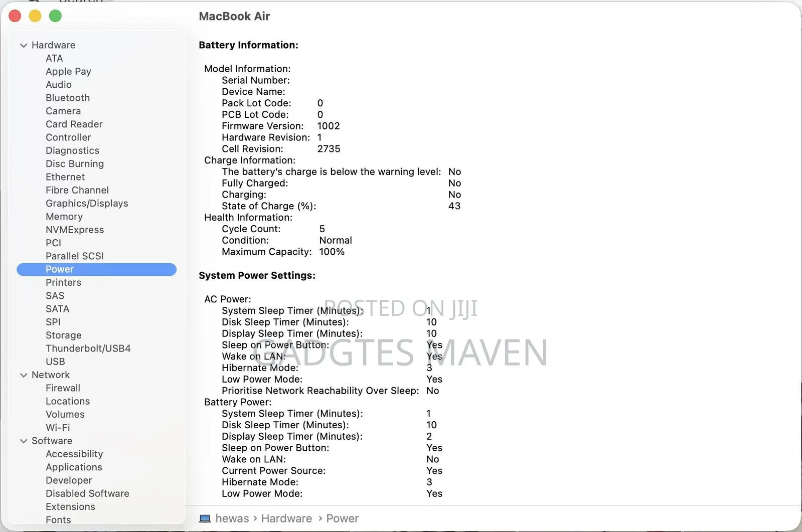Select SAS in the sidebar
Screen dimensions: 802x532
coord(55,296)
